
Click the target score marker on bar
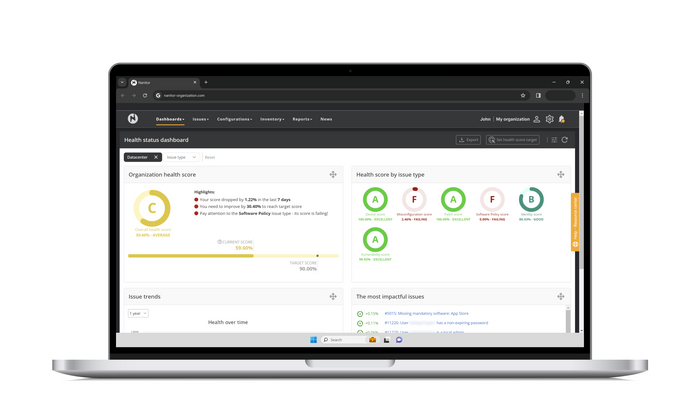pyautogui.click(x=317, y=256)
